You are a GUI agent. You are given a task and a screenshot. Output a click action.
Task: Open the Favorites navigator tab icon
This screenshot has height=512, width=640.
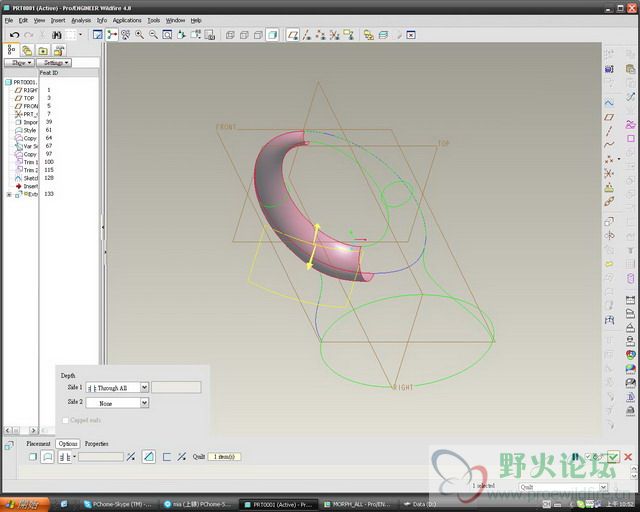pos(43,51)
